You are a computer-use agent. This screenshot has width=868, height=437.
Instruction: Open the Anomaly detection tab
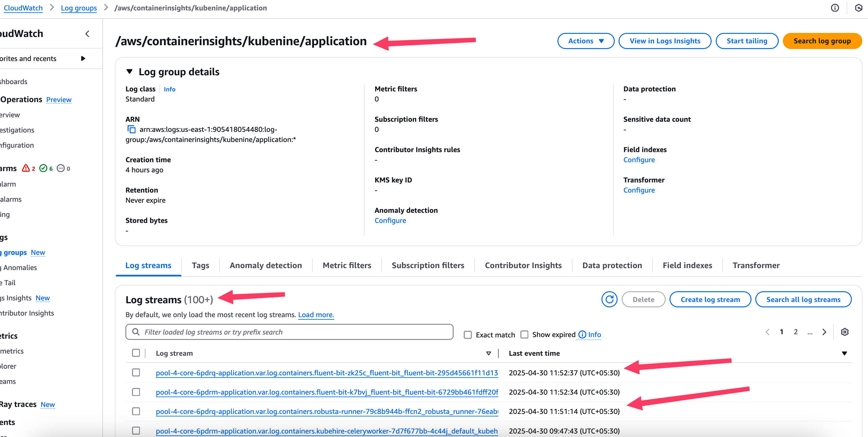coord(266,265)
